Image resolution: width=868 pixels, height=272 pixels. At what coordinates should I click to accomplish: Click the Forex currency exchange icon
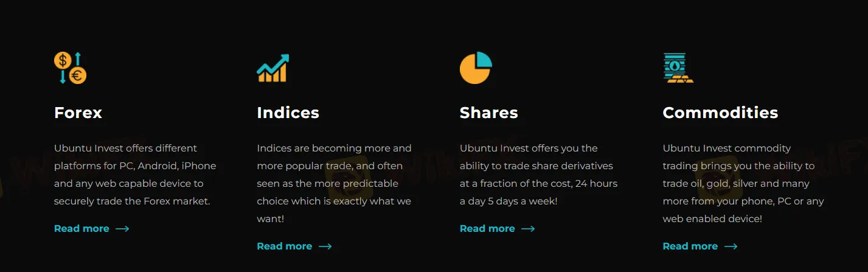70,68
